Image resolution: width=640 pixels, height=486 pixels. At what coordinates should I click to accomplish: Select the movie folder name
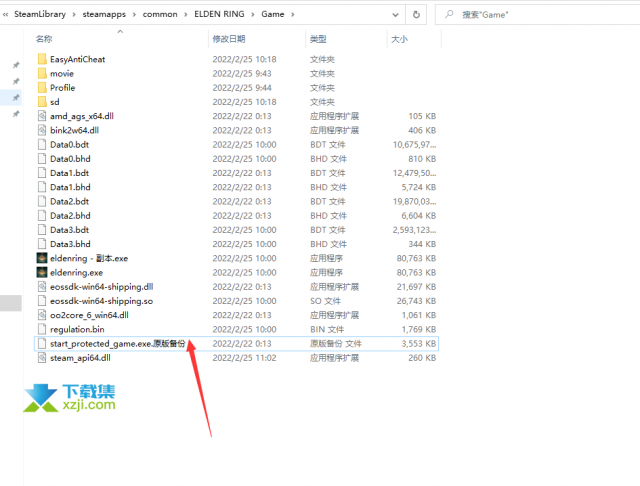[x=62, y=73]
